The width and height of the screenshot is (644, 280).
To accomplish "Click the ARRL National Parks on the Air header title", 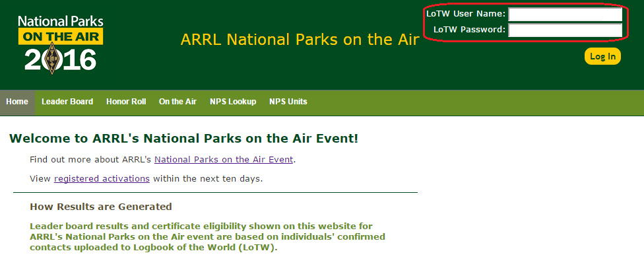I will pyautogui.click(x=300, y=40).
